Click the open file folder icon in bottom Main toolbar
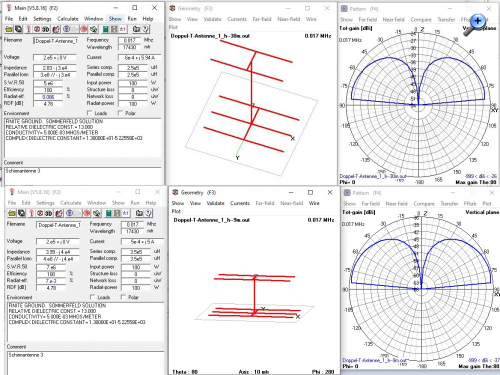This screenshot has width=500, height=375. (12, 213)
